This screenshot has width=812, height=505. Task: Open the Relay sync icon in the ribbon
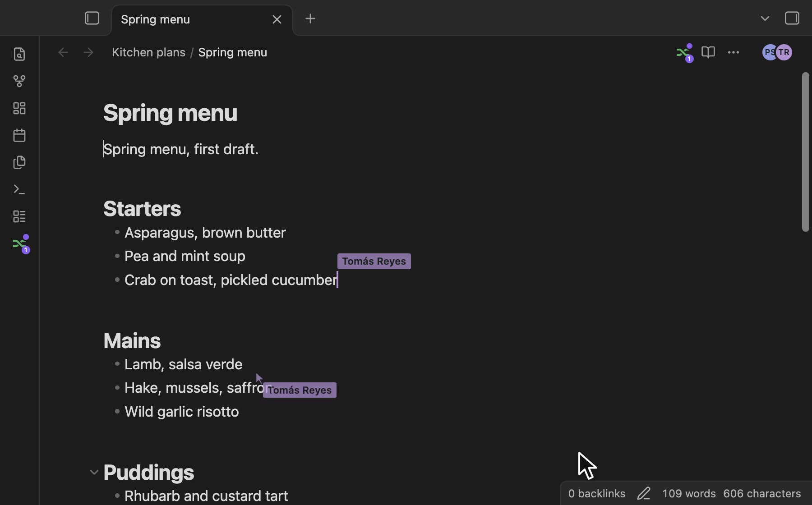pyautogui.click(x=21, y=244)
